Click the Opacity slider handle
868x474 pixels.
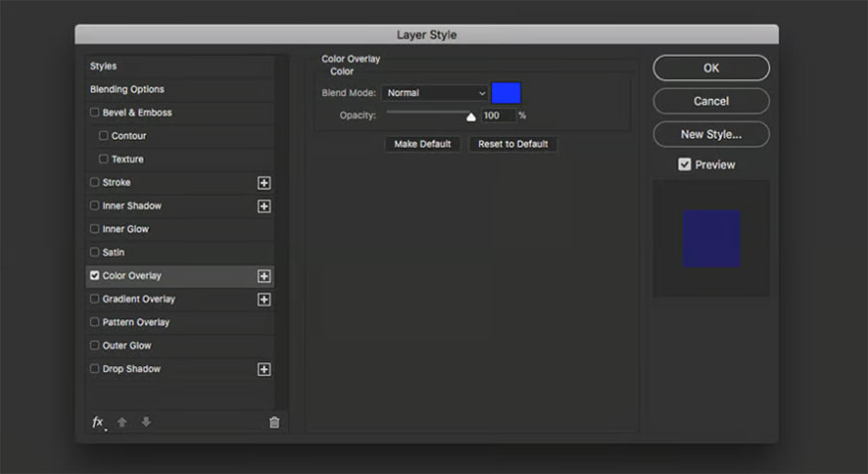[x=471, y=116]
